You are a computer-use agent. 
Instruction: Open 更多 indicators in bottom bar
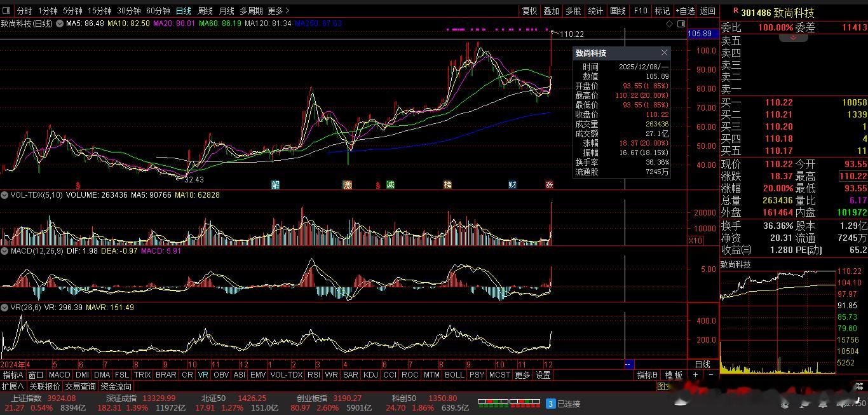click(522, 375)
